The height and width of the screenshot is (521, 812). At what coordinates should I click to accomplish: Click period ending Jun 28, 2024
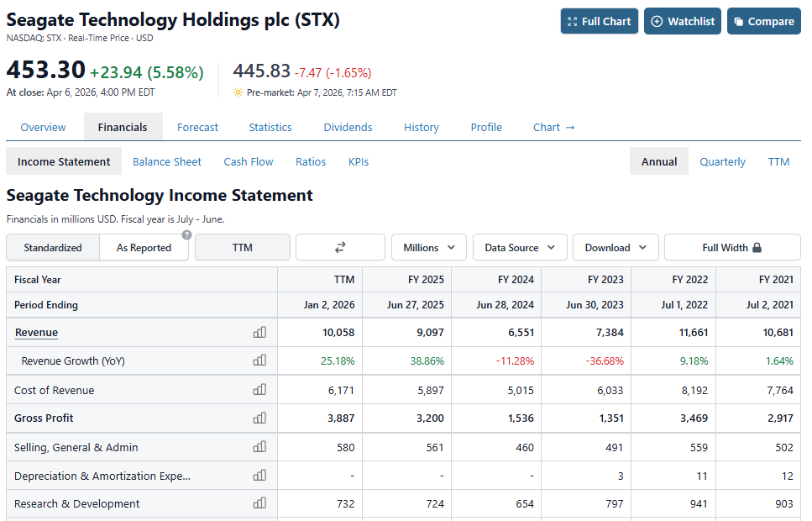[505, 305]
